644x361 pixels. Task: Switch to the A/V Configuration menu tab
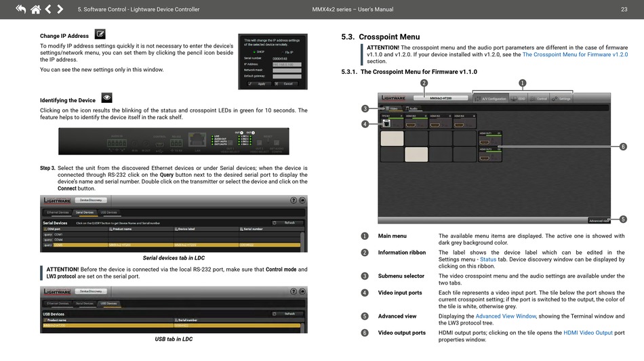(490, 98)
